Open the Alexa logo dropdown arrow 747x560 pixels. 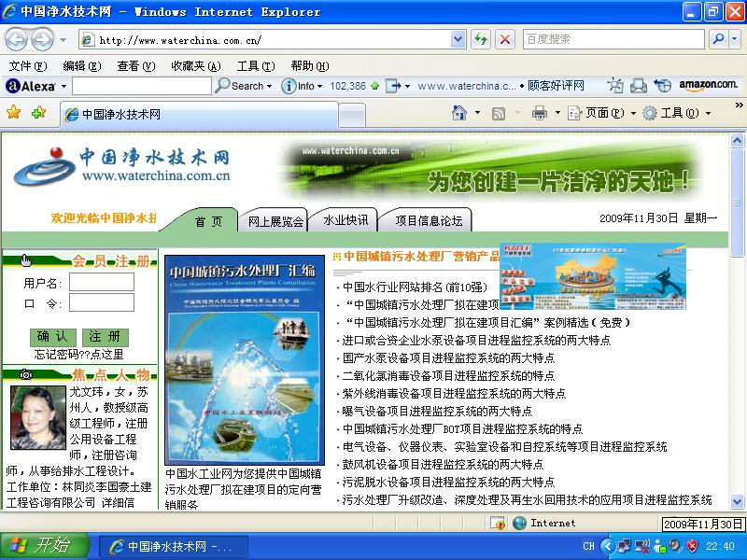click(x=63, y=87)
